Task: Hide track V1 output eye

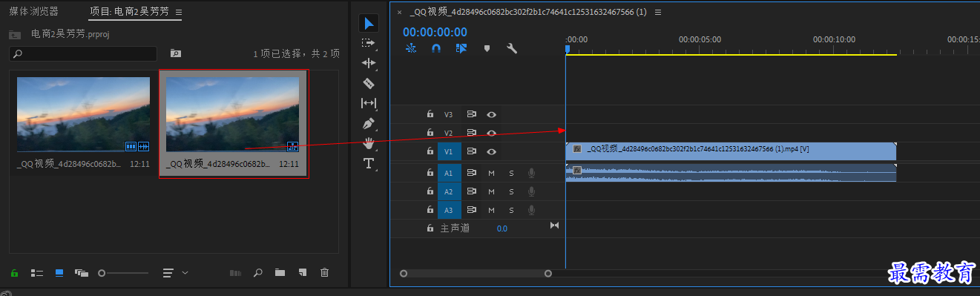Action: pos(491,151)
